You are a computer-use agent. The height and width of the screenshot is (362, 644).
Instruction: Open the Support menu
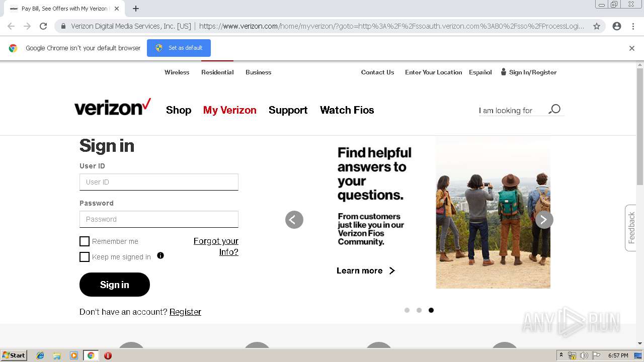point(288,110)
